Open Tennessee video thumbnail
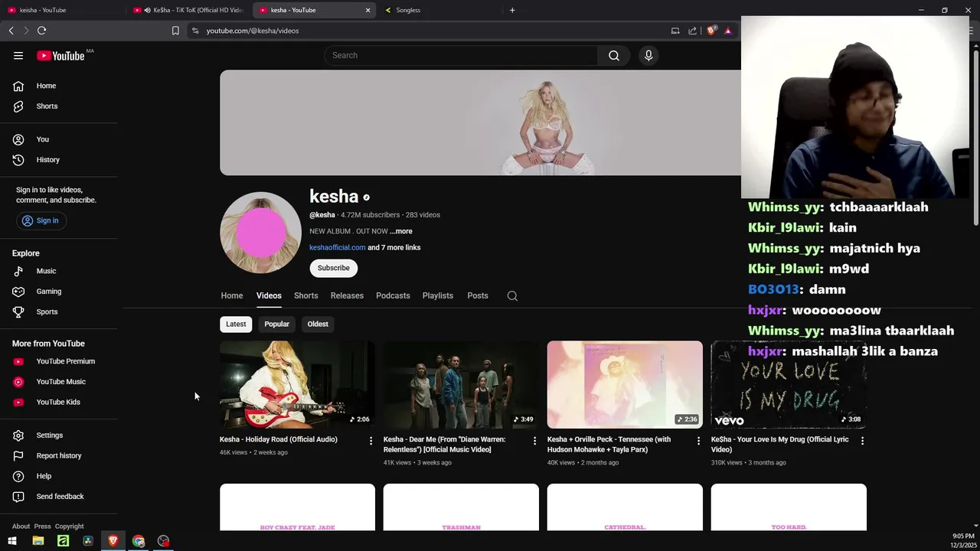This screenshot has width=980, height=551. [625, 384]
